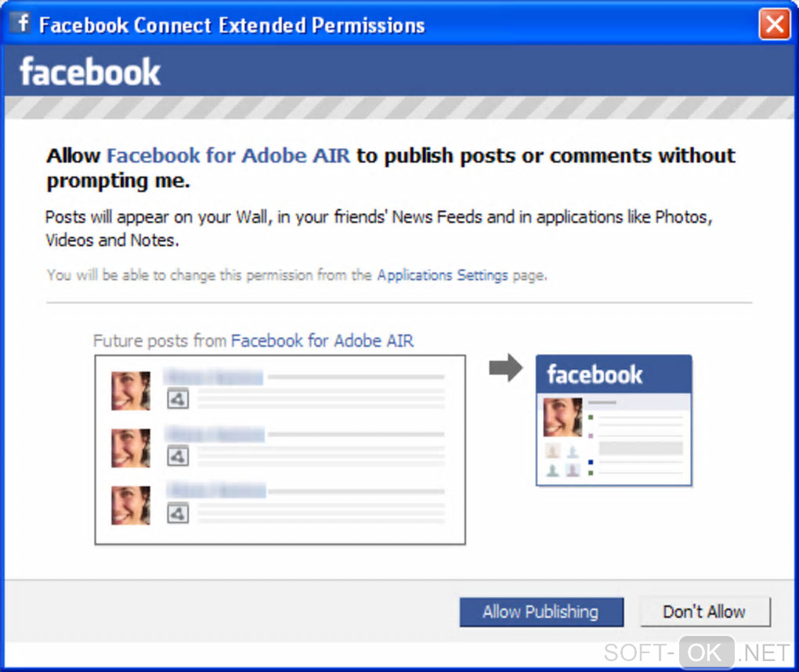Open the Applications Settings link
This screenshot has width=799, height=672.
pos(443,276)
